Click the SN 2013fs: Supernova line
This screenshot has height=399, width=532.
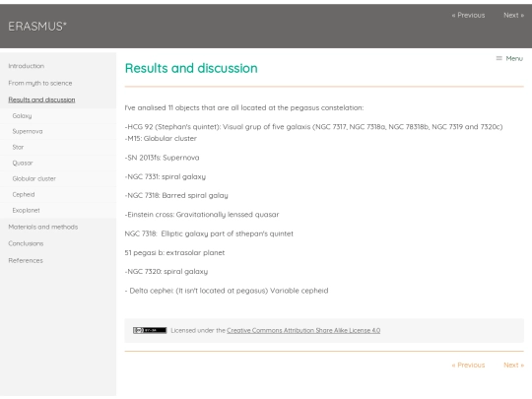[x=163, y=158]
